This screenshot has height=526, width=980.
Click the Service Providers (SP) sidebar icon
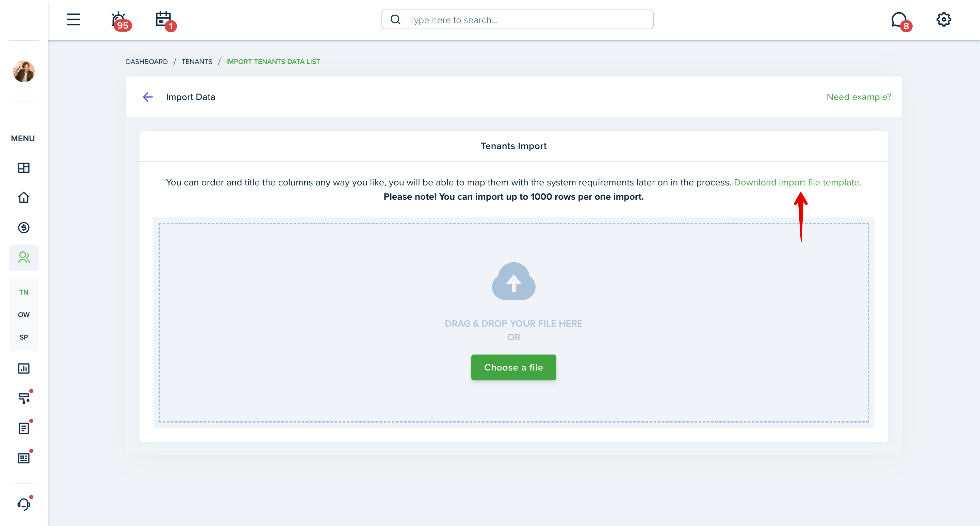[24, 337]
